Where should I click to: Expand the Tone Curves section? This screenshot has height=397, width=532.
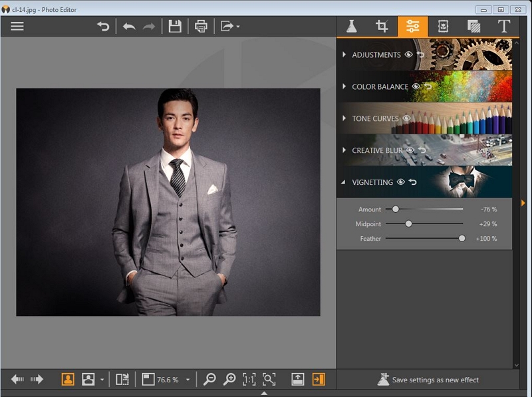(344, 118)
